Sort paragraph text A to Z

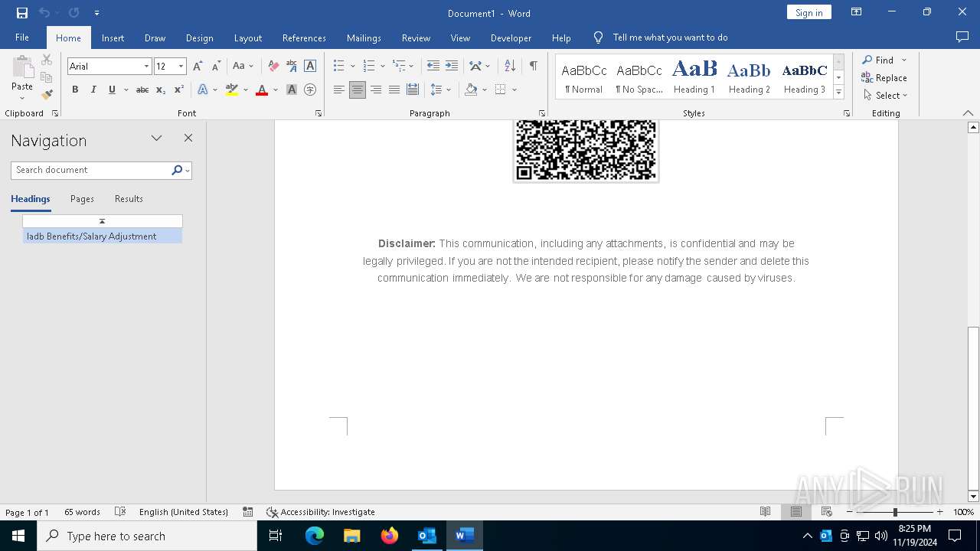coord(510,67)
